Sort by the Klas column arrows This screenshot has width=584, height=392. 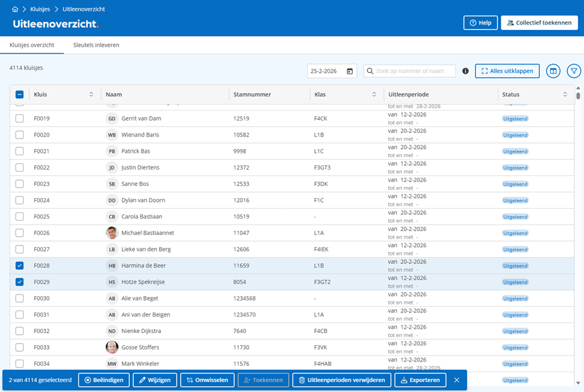pos(374,94)
